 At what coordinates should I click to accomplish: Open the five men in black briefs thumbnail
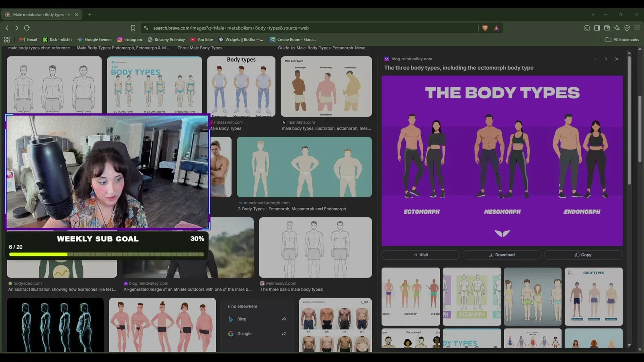pyautogui.click(x=163, y=325)
